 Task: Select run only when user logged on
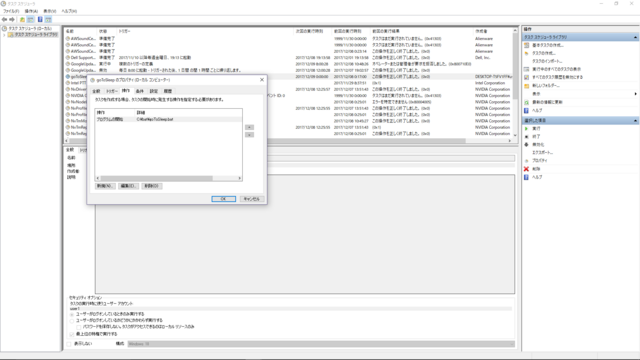click(x=72, y=314)
